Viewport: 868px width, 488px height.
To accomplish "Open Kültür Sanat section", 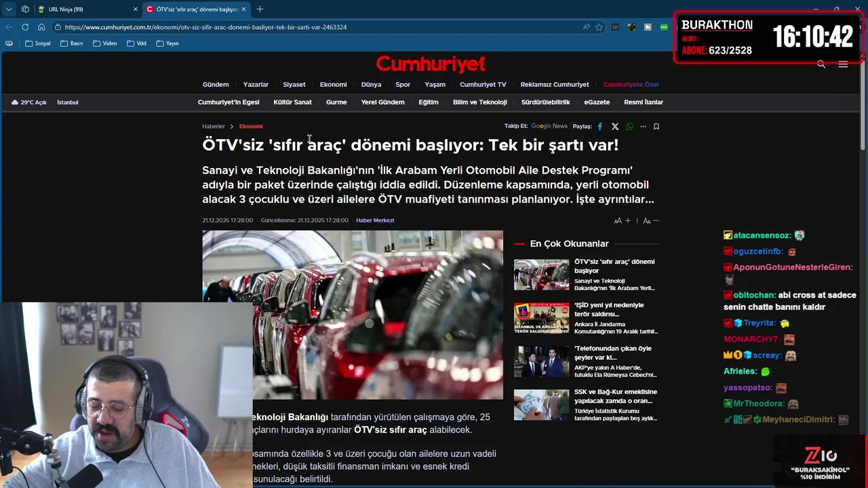I will 292,102.
